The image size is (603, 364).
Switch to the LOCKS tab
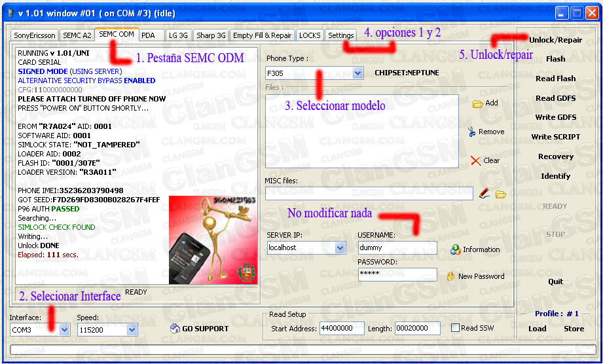[x=310, y=35]
